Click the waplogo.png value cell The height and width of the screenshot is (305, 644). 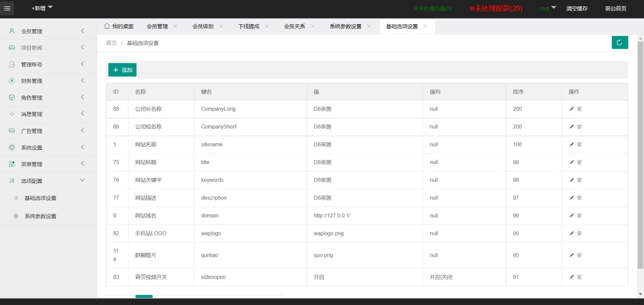365,234
